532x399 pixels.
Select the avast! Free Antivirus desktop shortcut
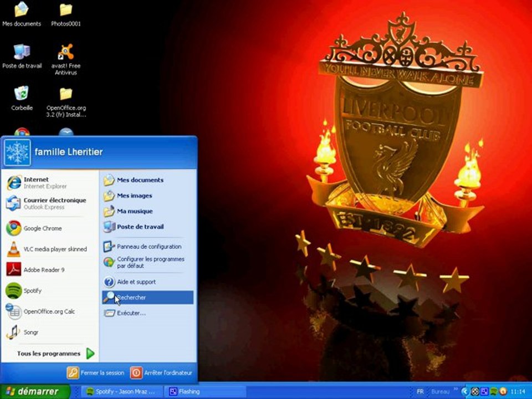pos(66,59)
